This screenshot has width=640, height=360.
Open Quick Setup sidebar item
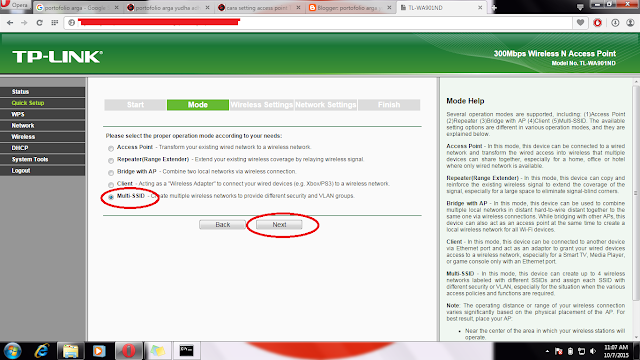(x=42, y=103)
